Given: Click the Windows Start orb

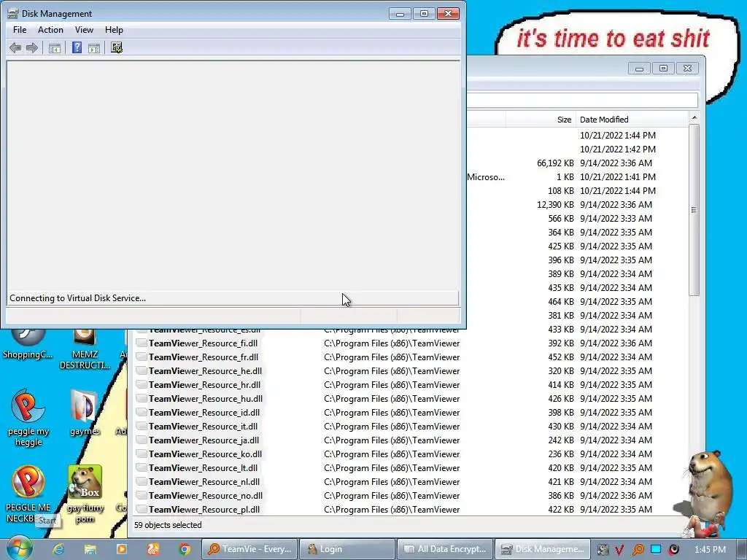Looking at the screenshot, I should 20,548.
